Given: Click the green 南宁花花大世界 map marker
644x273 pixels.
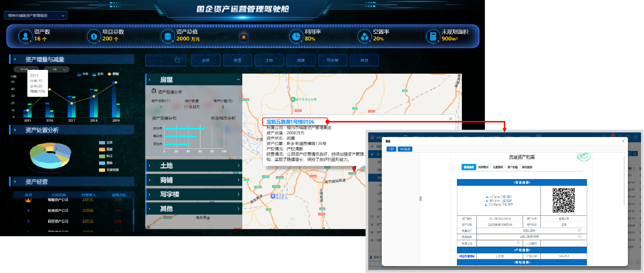Looking at the screenshot, I should tap(293, 99).
